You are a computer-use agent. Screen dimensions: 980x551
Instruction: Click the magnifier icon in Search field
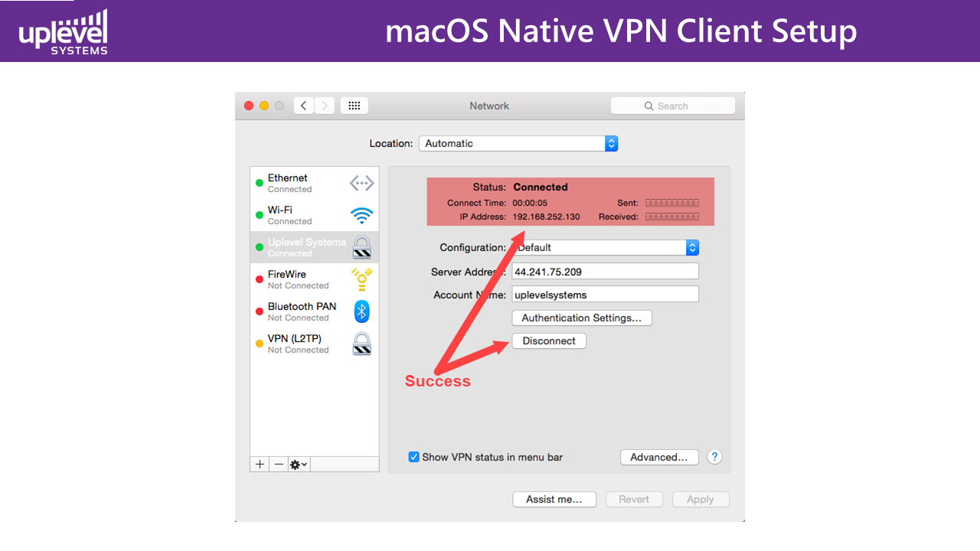(x=649, y=106)
